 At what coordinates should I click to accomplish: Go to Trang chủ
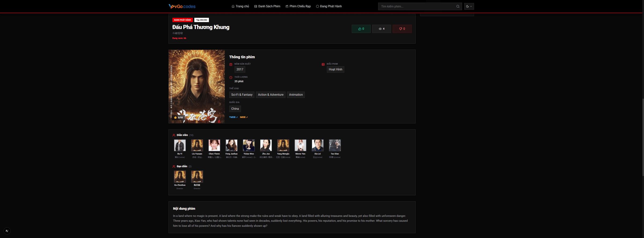click(x=240, y=6)
